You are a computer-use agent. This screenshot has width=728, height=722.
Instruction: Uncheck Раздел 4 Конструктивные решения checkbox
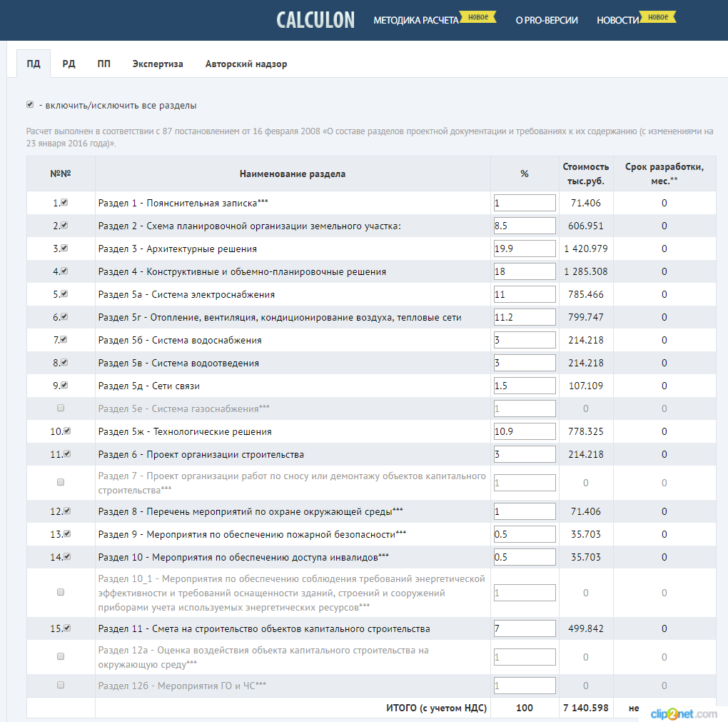pos(64,271)
